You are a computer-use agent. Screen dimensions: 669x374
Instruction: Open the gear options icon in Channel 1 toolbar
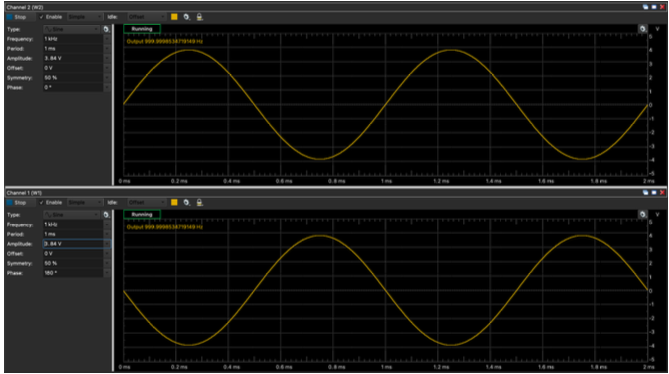pyautogui.click(x=186, y=202)
